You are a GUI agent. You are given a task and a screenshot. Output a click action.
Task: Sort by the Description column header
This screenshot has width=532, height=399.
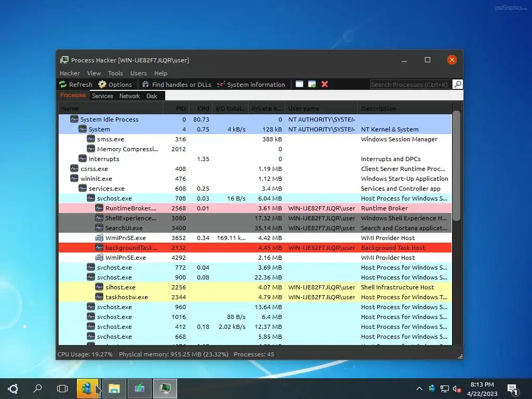coord(405,109)
